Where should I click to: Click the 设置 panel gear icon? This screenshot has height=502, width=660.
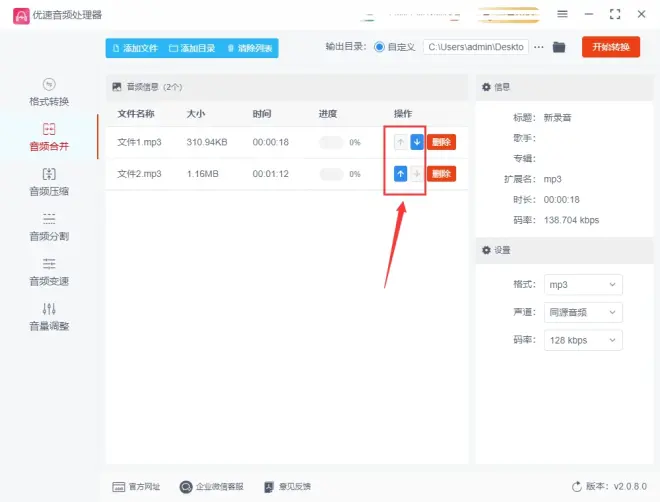click(x=486, y=250)
